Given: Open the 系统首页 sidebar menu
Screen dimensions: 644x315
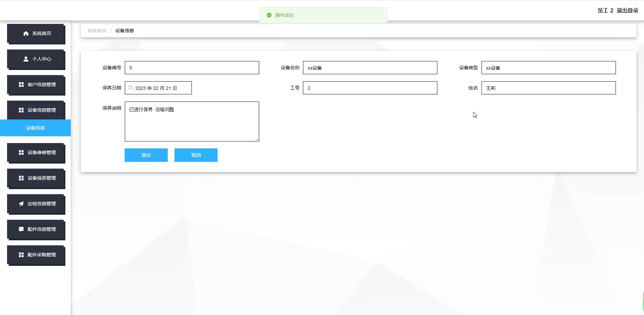Looking at the screenshot, I should pos(36,34).
